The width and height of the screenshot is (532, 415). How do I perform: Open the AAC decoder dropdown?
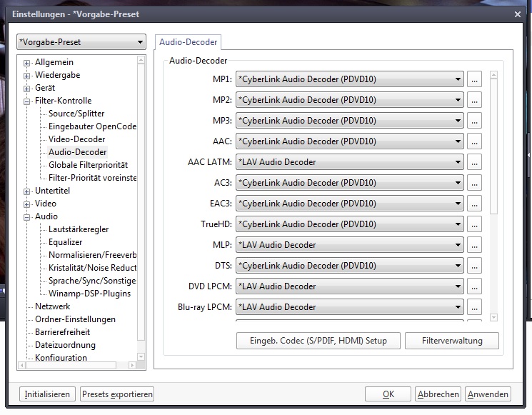coord(349,141)
